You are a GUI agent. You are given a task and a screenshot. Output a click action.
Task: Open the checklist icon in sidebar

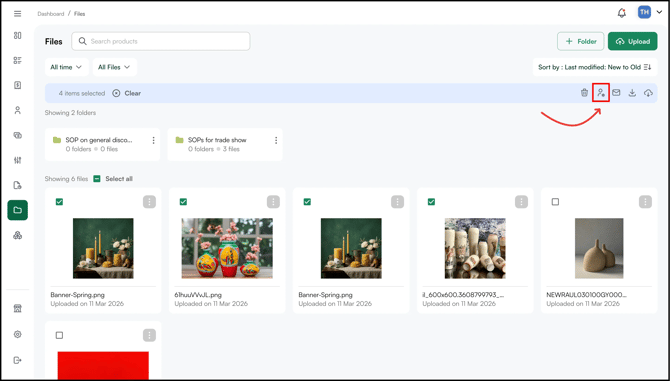coord(18,60)
